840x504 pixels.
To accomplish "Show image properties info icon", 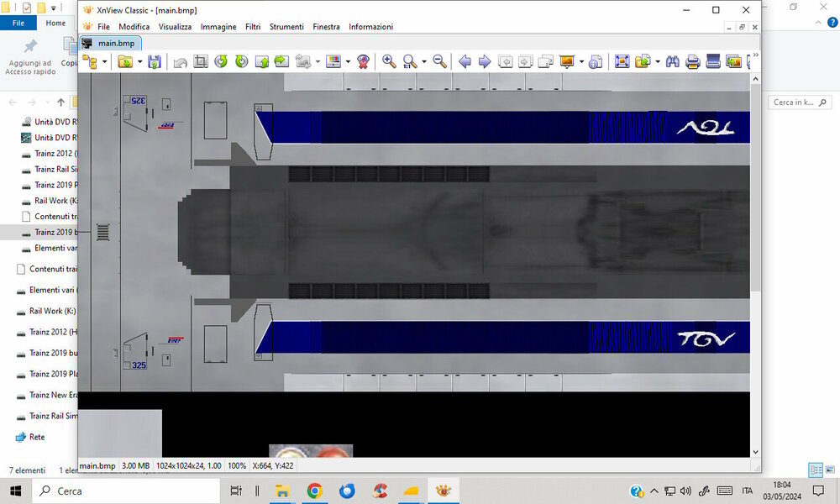I will [x=596, y=62].
